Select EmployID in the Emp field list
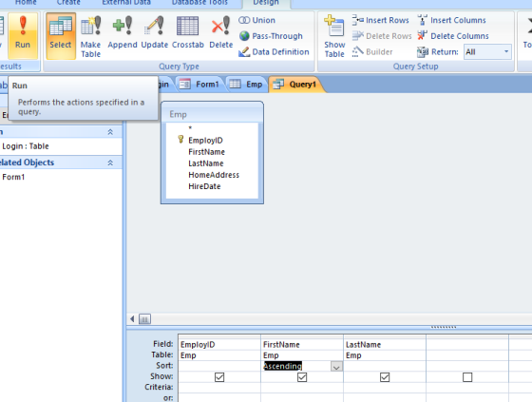The width and height of the screenshot is (532, 402). (205, 141)
